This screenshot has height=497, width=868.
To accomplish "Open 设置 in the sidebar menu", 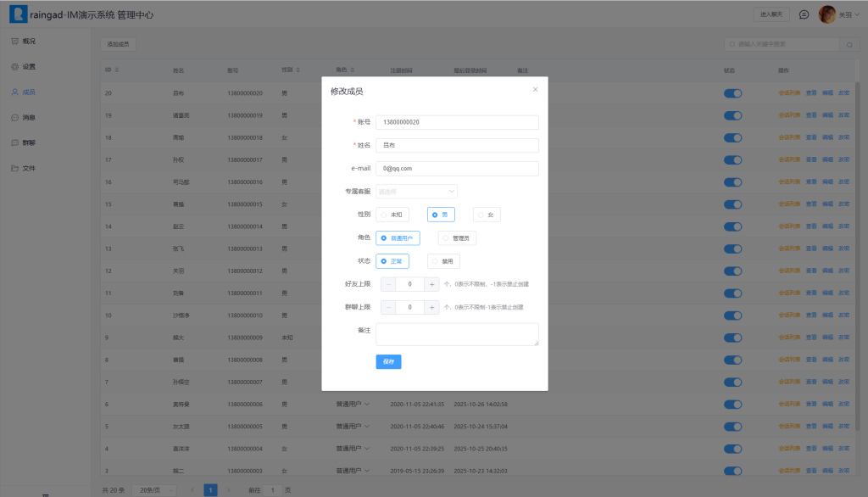I will pos(29,66).
